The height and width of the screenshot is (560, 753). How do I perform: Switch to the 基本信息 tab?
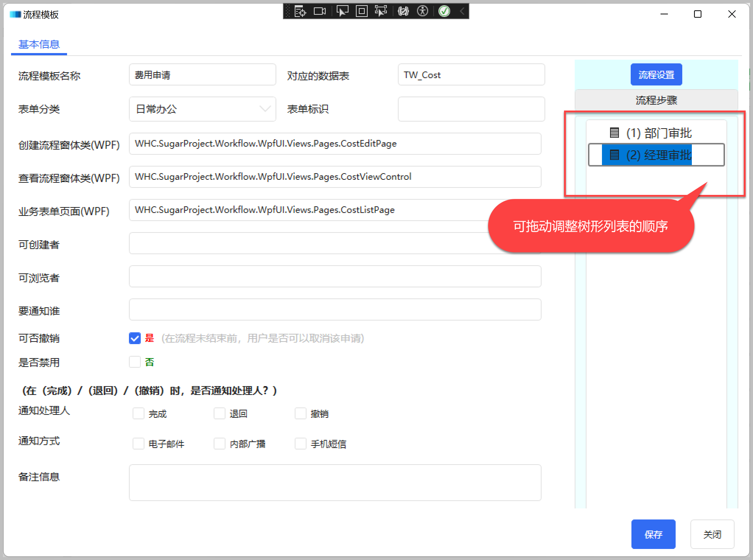pyautogui.click(x=39, y=45)
